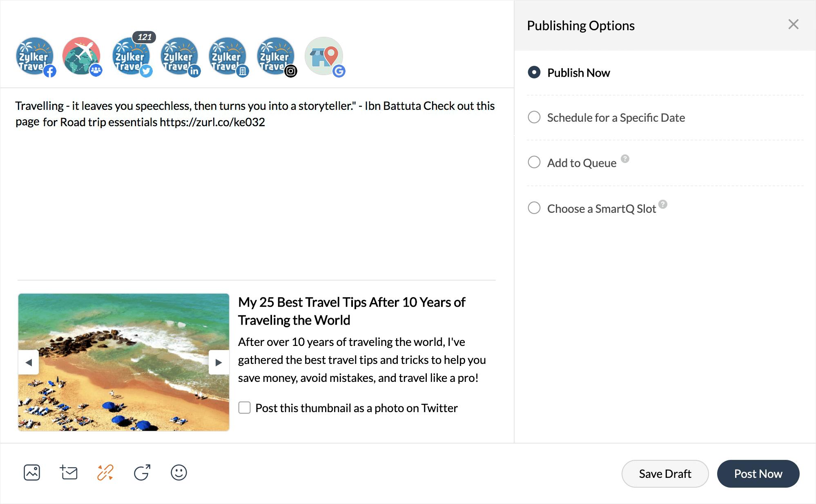Select the Instagram Zylker Travel profile
The image size is (816, 504).
click(x=275, y=56)
